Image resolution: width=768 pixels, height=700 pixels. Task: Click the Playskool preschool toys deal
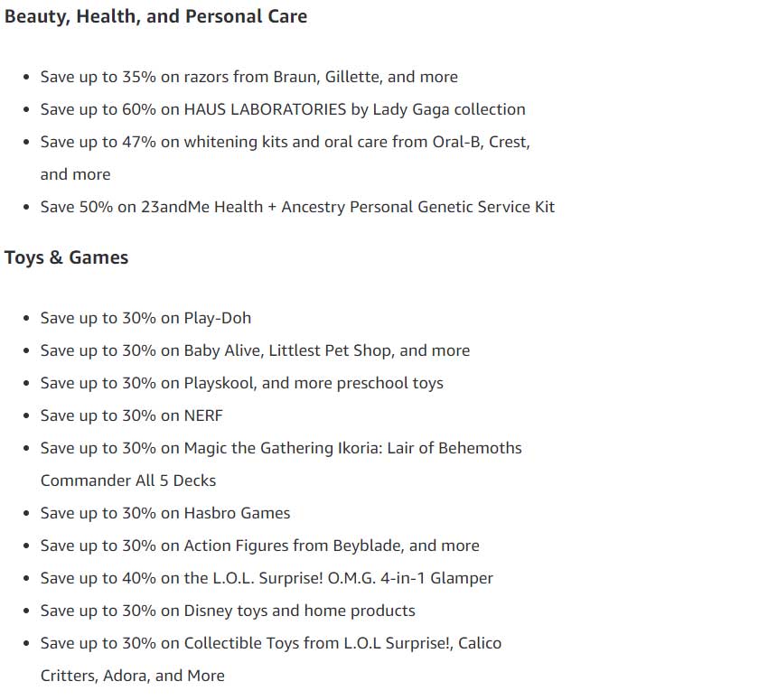pyautogui.click(x=241, y=383)
